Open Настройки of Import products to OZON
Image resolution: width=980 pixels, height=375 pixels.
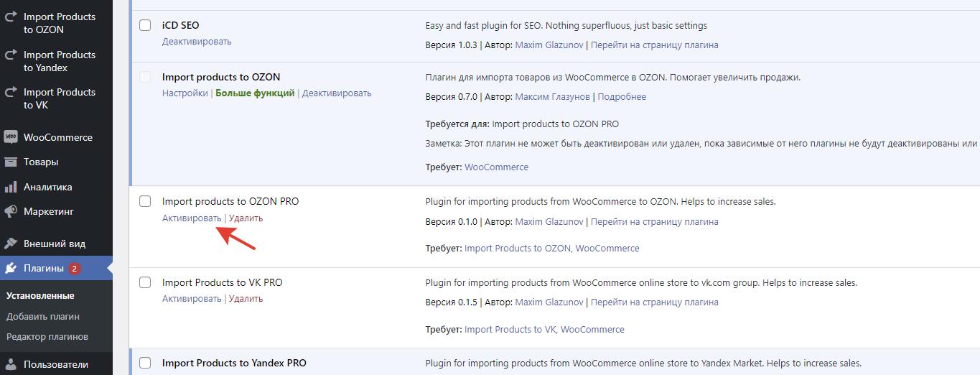(185, 93)
